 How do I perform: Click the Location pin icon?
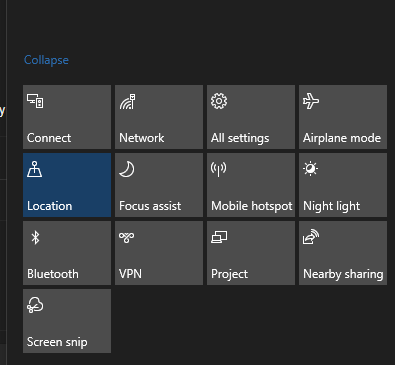[x=35, y=169]
